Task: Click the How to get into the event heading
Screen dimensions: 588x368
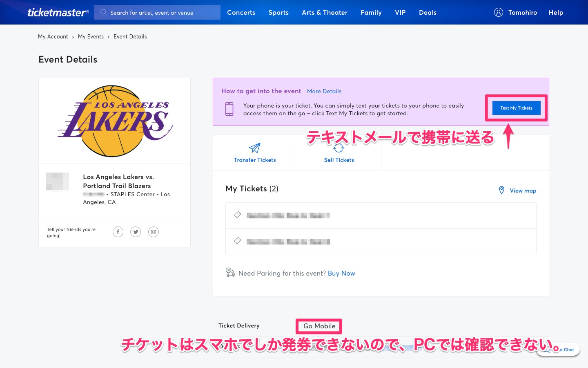Action: (261, 91)
